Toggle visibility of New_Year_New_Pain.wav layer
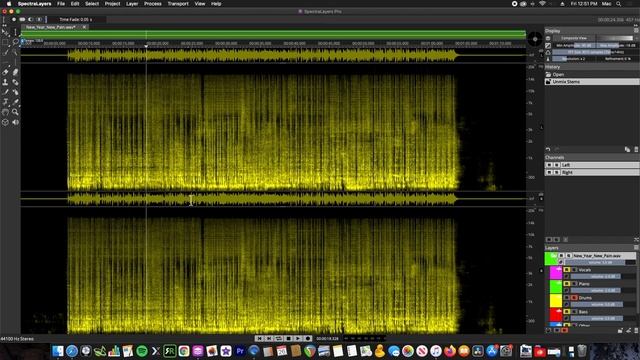 pos(561,256)
